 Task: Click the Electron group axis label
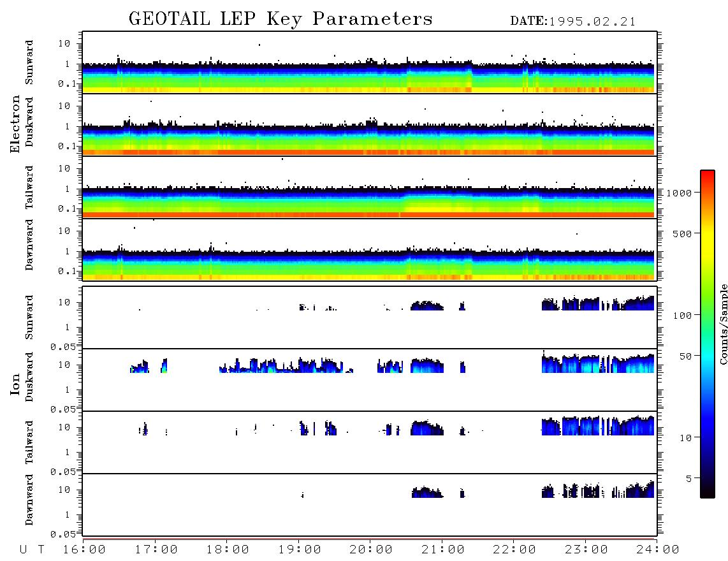[15, 124]
